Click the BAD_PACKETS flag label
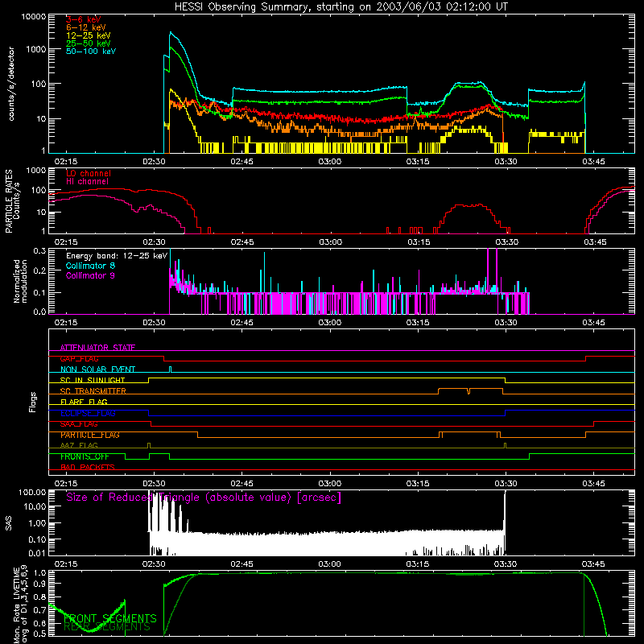Viewport: 644px width, 644px height. pyautogui.click(x=88, y=468)
